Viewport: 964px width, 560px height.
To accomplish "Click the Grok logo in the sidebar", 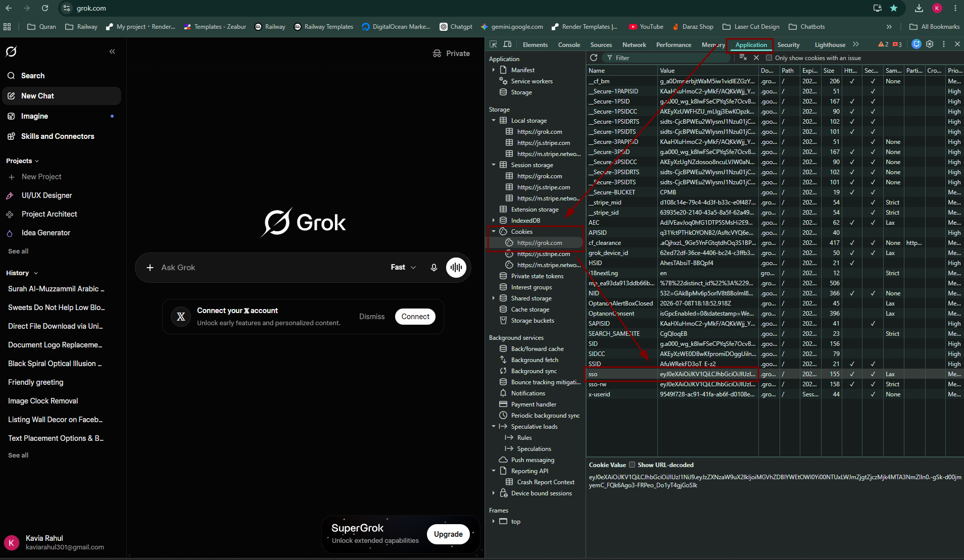I will 11,52.
